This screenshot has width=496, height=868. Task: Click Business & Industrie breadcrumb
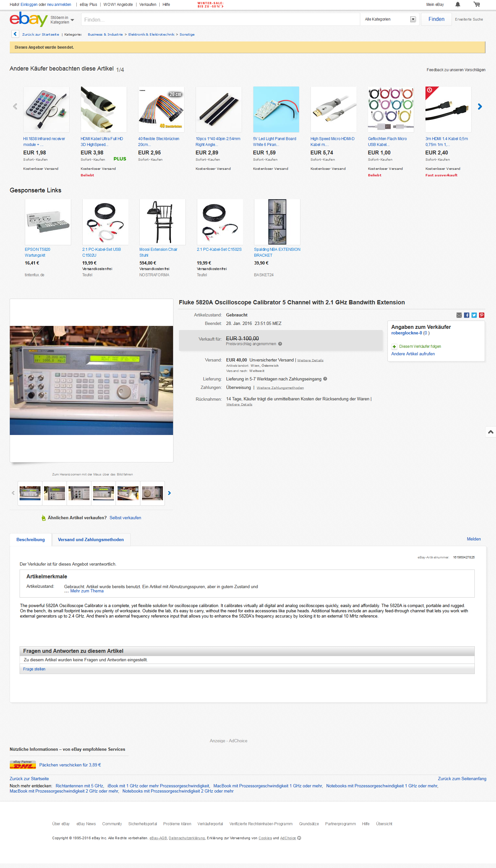(105, 34)
